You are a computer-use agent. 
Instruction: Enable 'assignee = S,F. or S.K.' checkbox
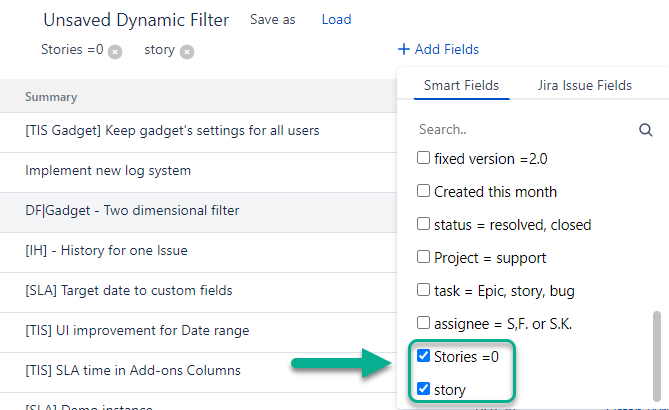click(x=423, y=323)
